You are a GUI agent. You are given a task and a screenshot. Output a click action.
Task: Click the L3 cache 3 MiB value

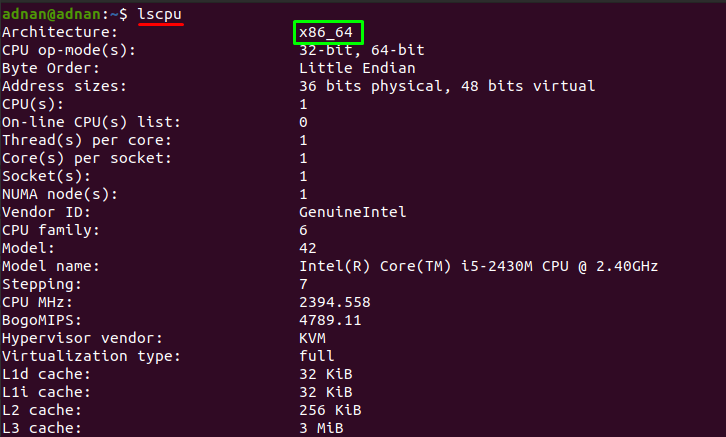(x=321, y=428)
